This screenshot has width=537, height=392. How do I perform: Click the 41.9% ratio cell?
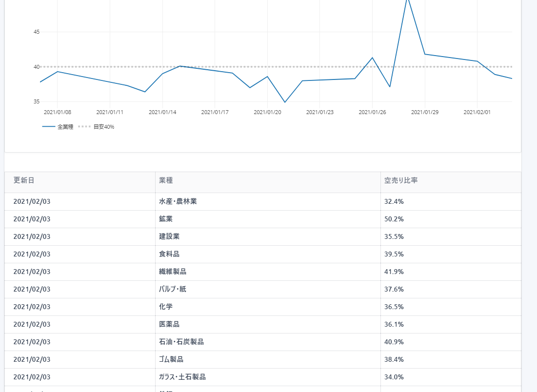click(x=394, y=272)
